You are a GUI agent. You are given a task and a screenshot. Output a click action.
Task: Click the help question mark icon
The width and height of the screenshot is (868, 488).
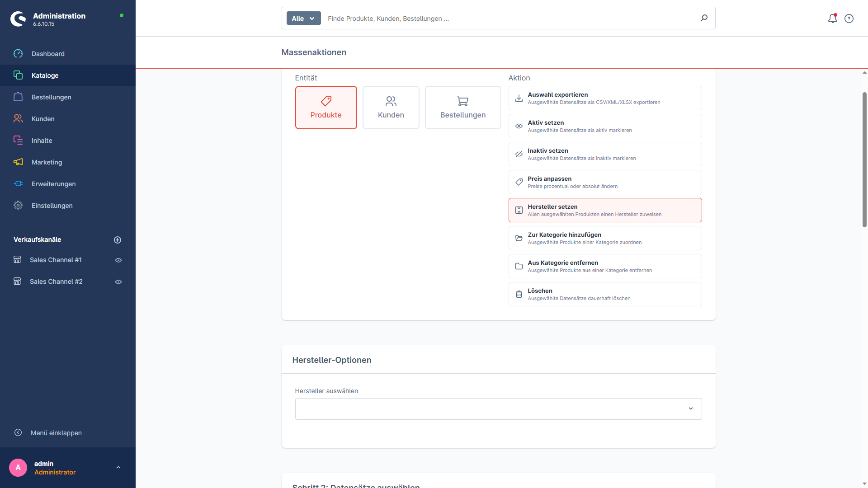pyautogui.click(x=849, y=19)
